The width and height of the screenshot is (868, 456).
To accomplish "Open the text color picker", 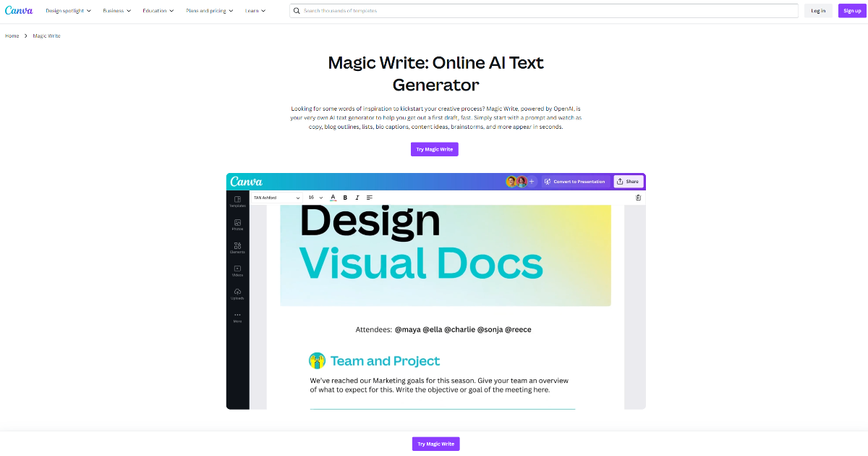I will [333, 197].
